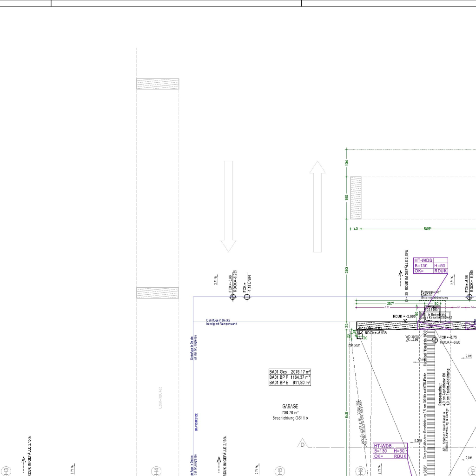Click the BA01 BP E 911,80 m² row
Viewport: 476px width, 476px height.
point(290,383)
